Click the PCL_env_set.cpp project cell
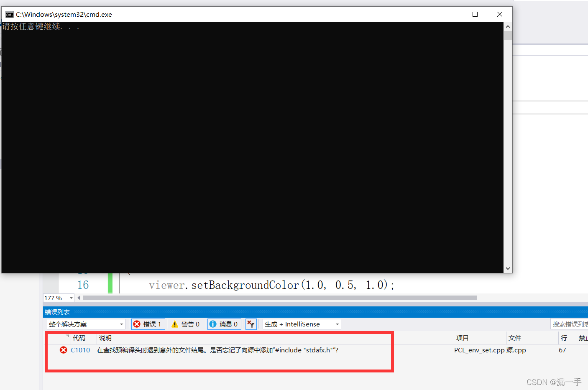Screen dimensions: 588x390 tap(479, 350)
